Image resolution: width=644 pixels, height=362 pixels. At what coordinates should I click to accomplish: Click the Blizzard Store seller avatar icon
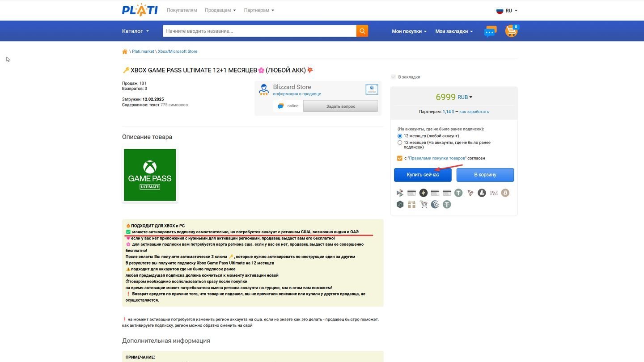(x=264, y=89)
